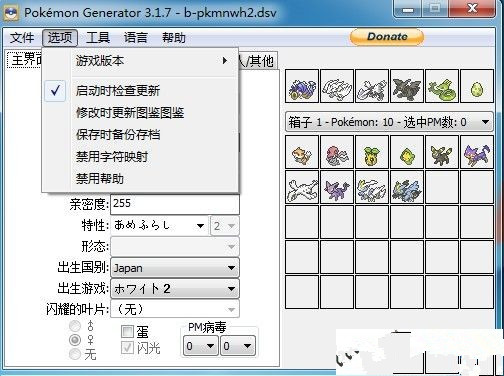
Task: Click the 亲密度 friendship input field
Action: click(x=175, y=204)
